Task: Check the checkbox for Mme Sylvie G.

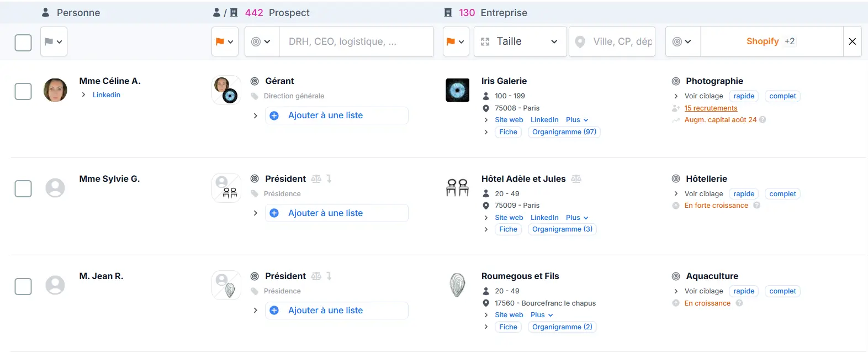Action: click(x=23, y=188)
